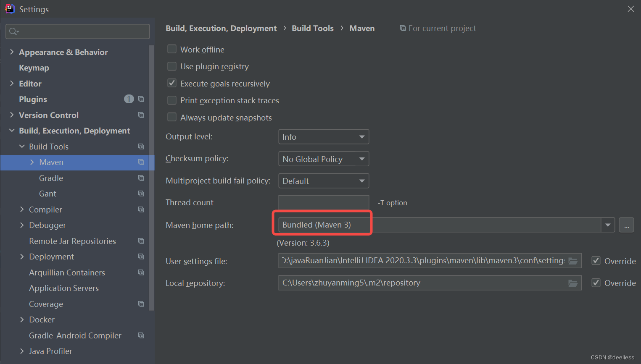
Task: Open Application Servers settings
Action: (64, 288)
